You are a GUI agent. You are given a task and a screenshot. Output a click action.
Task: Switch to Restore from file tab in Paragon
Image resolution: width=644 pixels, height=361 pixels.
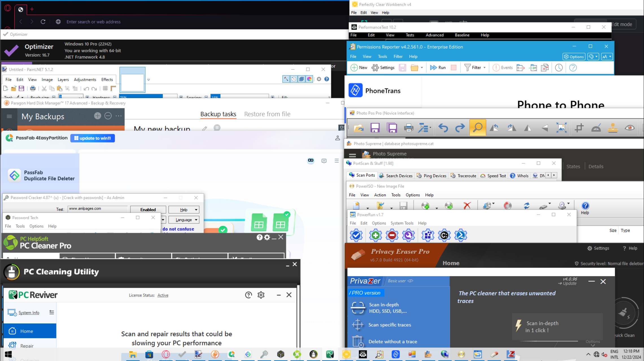[x=267, y=114]
